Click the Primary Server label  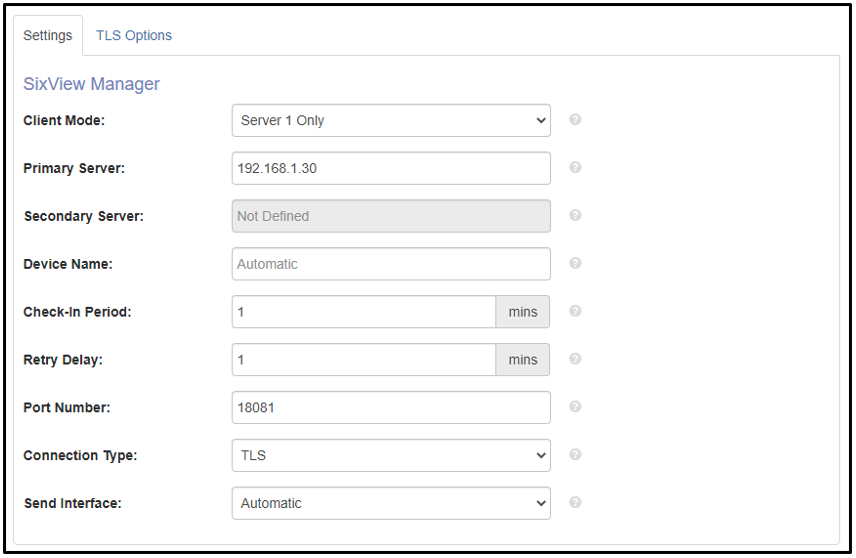pyautogui.click(x=74, y=169)
